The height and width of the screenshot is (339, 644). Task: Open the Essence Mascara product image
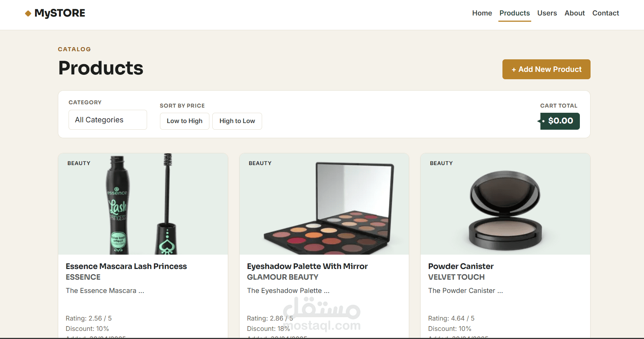pos(143,204)
